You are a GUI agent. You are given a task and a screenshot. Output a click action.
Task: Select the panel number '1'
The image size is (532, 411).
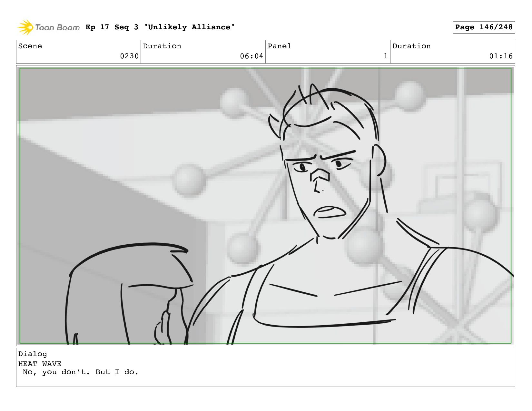(386, 56)
